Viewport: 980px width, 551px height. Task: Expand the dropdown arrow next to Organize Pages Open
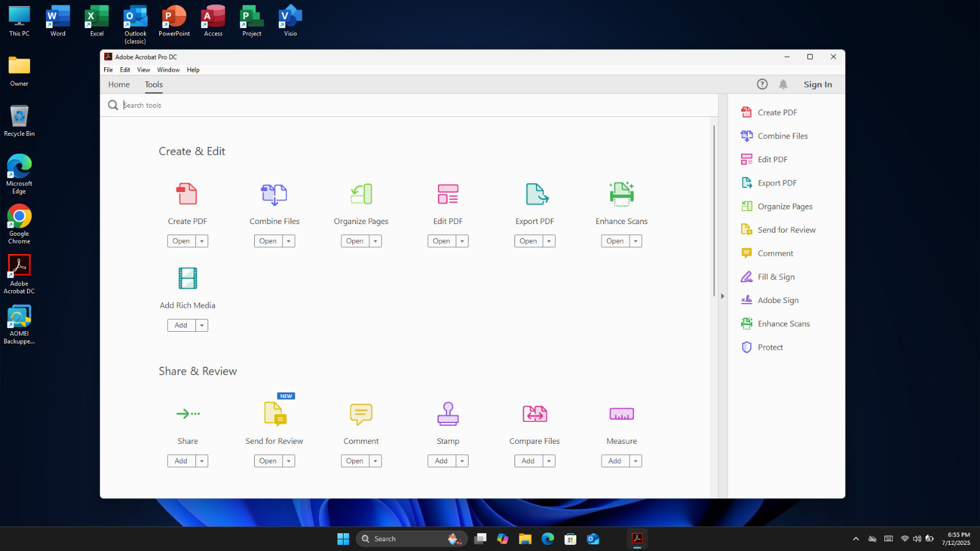[x=375, y=241]
